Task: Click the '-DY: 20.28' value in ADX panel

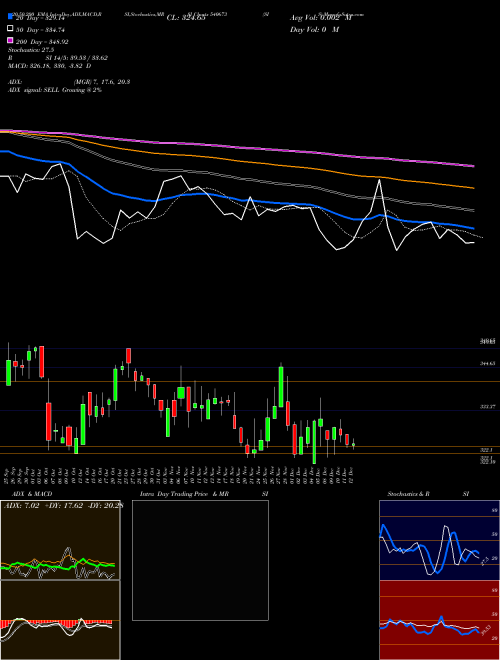Action: pos(105,506)
